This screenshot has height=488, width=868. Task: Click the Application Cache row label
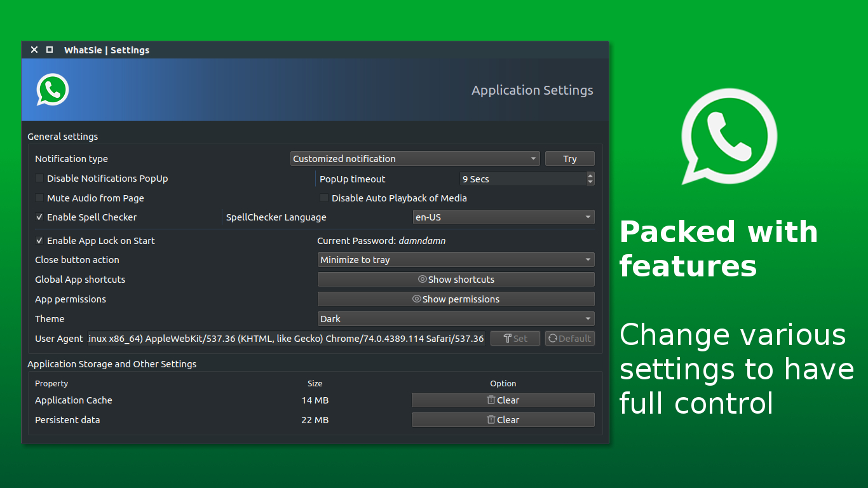pyautogui.click(x=74, y=400)
